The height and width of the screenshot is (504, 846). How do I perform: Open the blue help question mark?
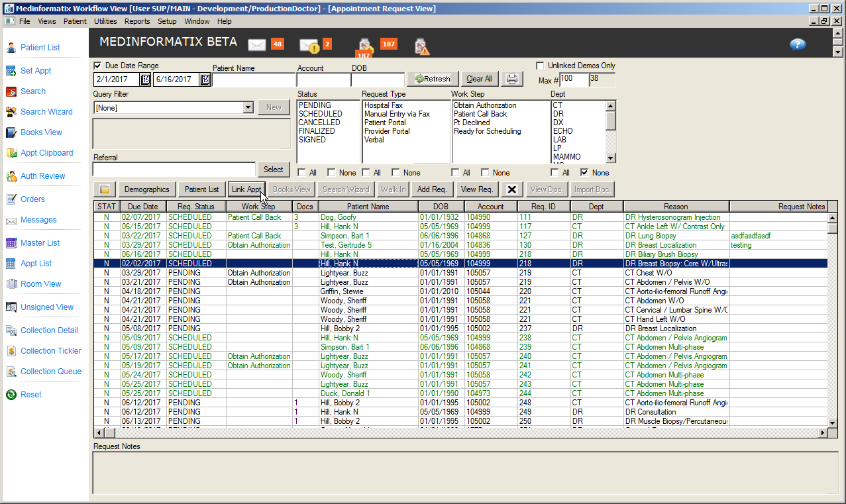[x=798, y=44]
